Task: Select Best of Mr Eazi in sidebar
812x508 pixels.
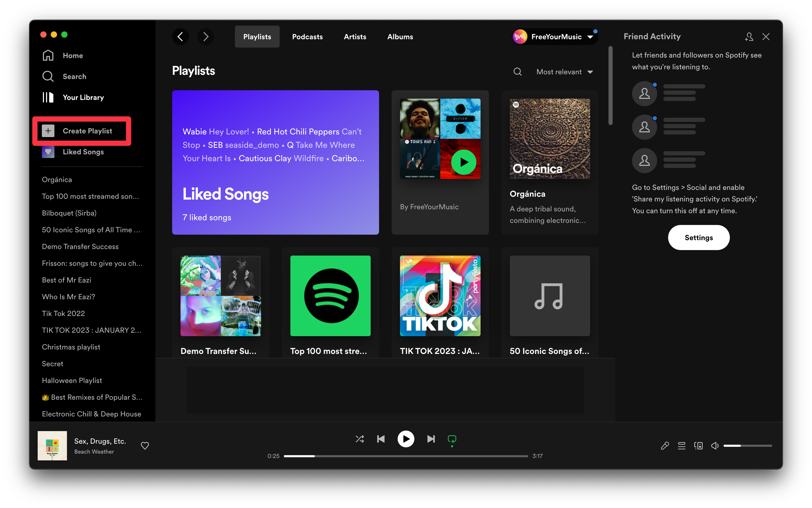Action: click(66, 280)
